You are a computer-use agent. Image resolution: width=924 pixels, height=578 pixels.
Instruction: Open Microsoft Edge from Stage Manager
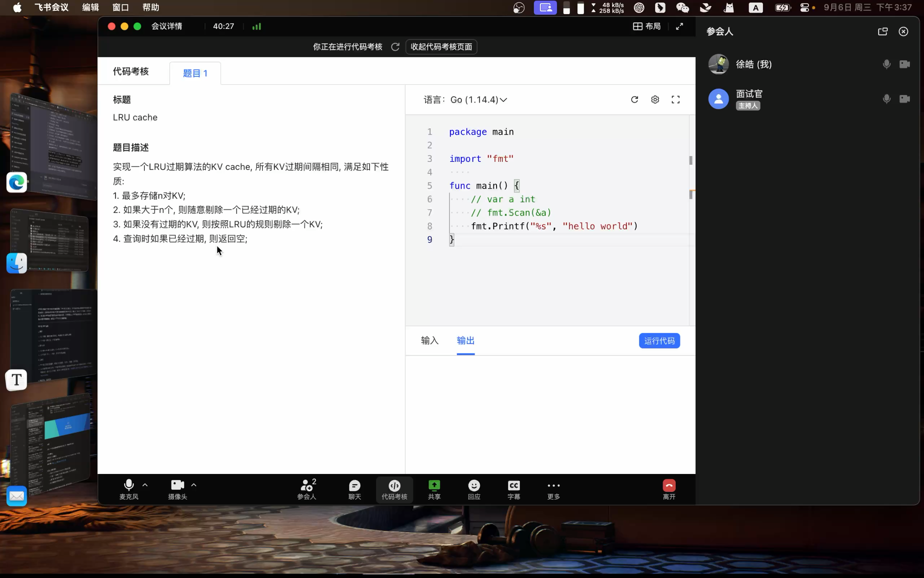(x=17, y=182)
